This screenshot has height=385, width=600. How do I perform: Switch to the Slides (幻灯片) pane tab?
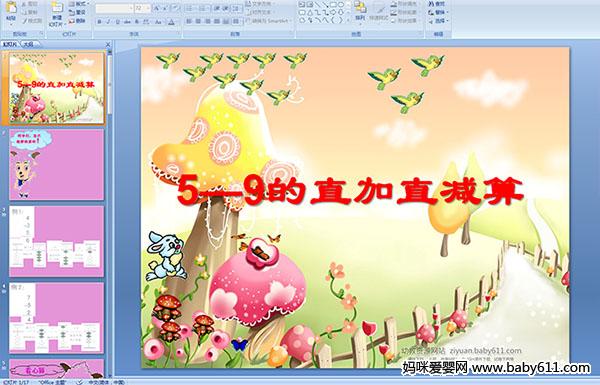point(10,44)
